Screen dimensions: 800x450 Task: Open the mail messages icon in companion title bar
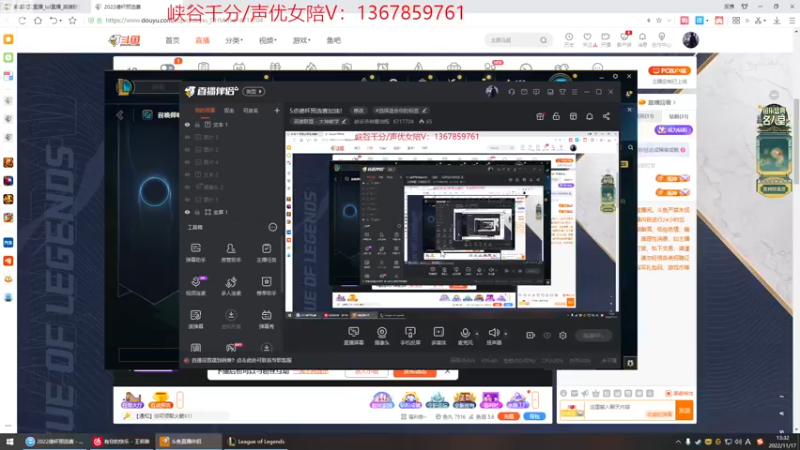click(x=524, y=92)
